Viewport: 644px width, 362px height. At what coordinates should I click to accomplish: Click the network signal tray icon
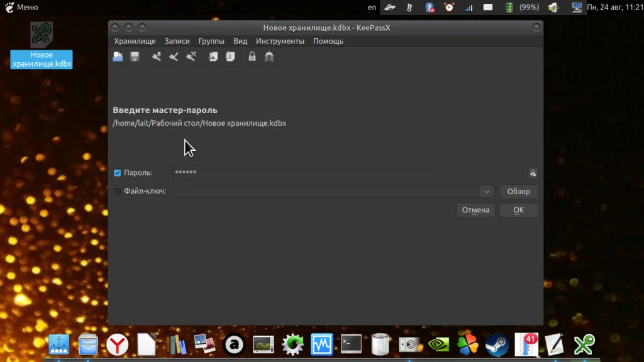tap(469, 7)
